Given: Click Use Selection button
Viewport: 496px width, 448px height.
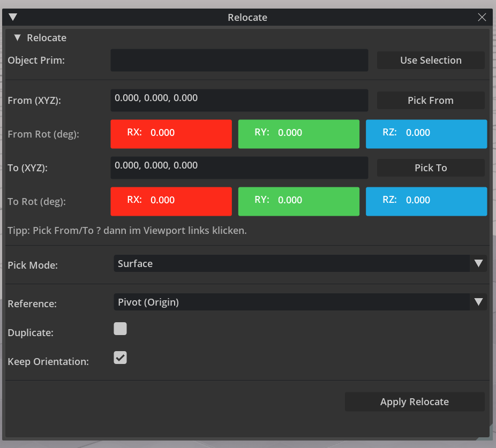Looking at the screenshot, I should point(431,60).
